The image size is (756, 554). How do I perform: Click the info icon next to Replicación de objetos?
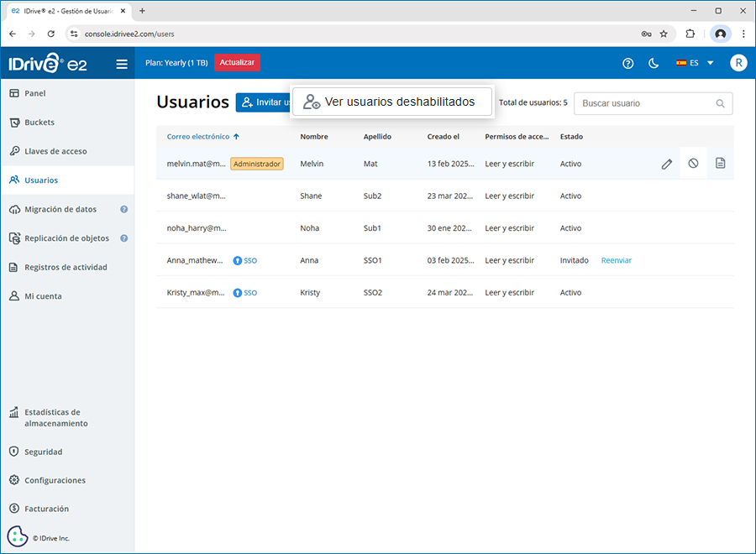(123, 238)
